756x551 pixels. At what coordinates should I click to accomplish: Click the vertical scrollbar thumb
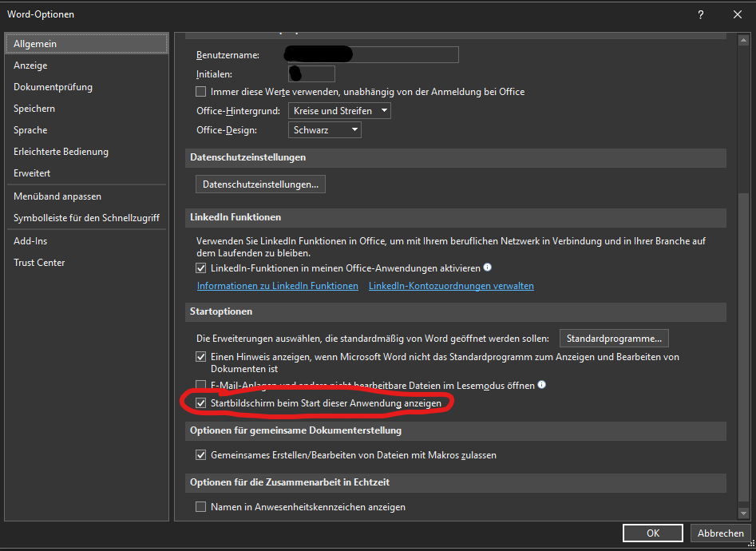click(743, 347)
